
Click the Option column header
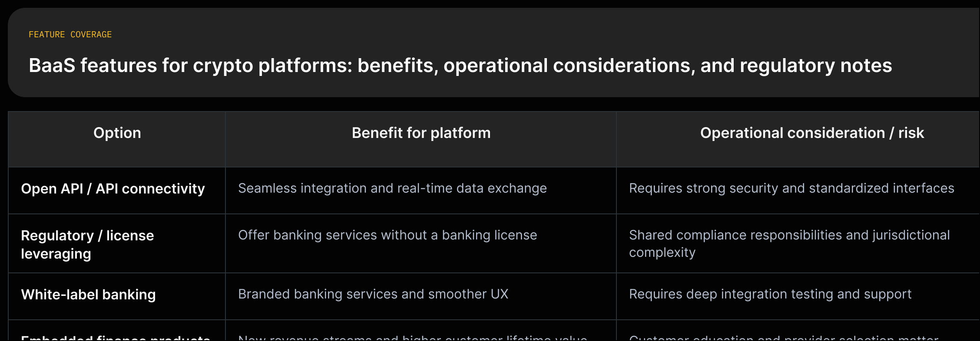point(117,133)
